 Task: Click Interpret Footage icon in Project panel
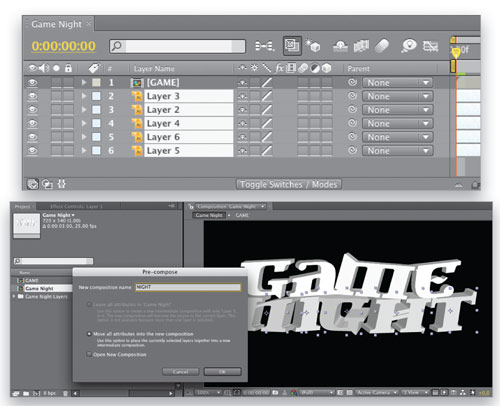point(15,393)
